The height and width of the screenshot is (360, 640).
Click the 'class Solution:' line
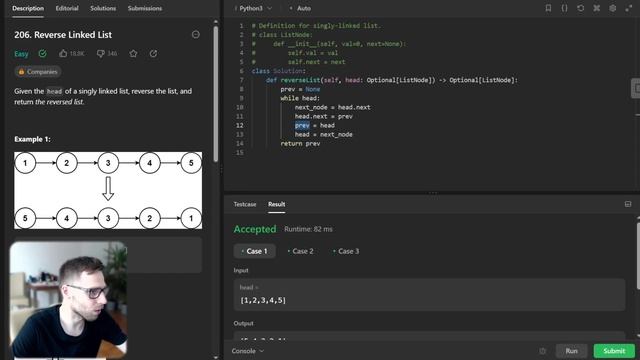click(278, 71)
